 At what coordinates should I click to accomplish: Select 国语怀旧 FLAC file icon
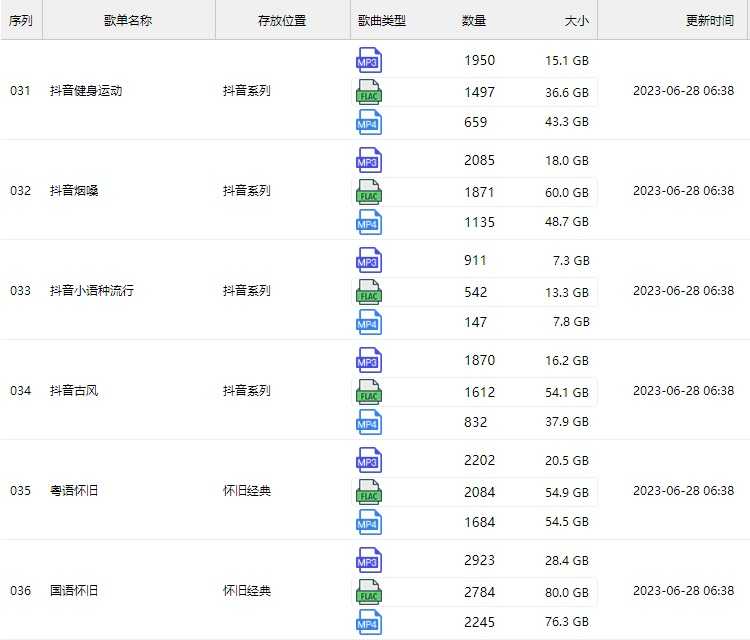point(369,592)
